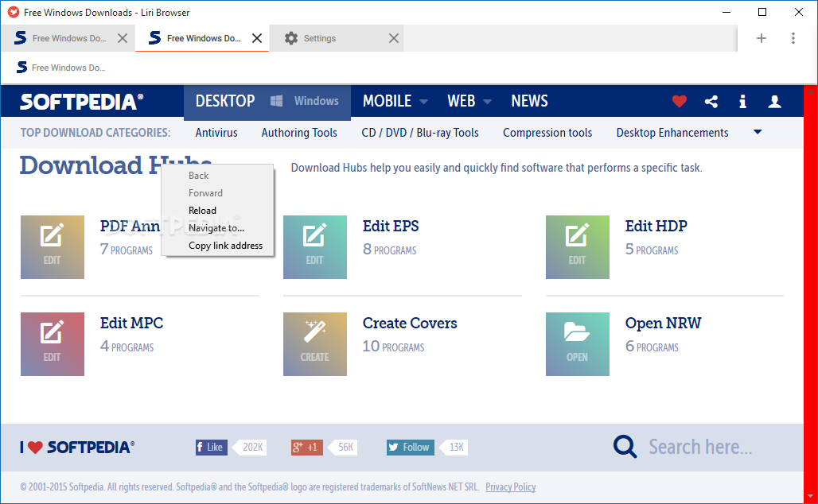
Task: Click the '10 PROGRAMS' text under Create Covers
Action: tap(393, 347)
